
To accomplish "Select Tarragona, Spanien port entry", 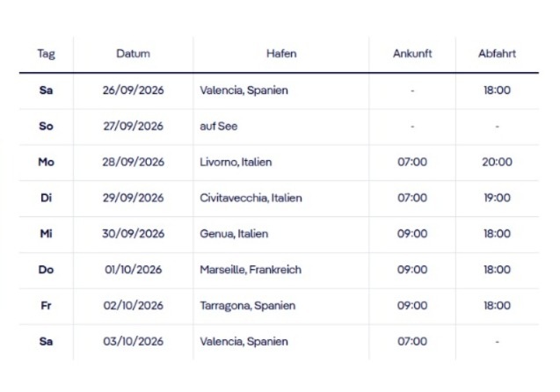I will (x=247, y=306).
